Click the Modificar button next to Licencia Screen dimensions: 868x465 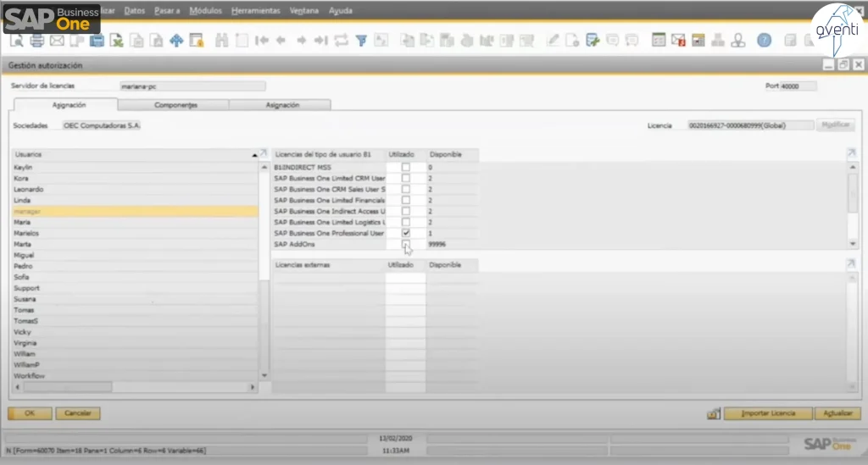point(835,125)
